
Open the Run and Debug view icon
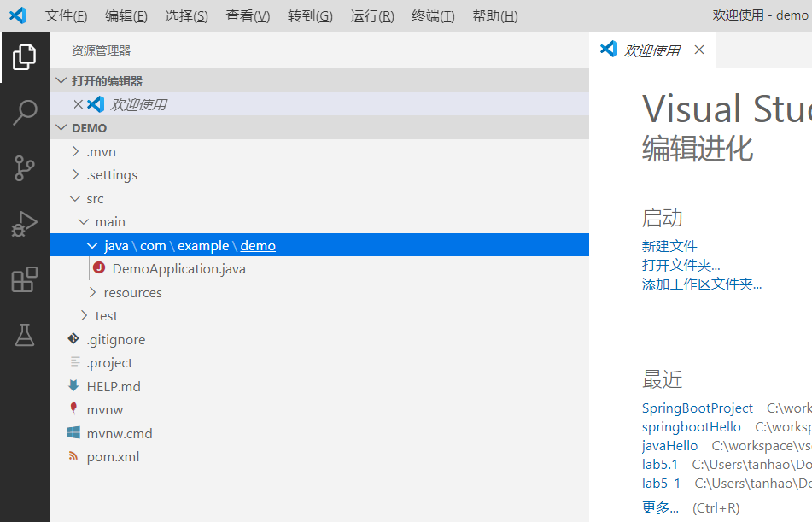tap(25, 224)
